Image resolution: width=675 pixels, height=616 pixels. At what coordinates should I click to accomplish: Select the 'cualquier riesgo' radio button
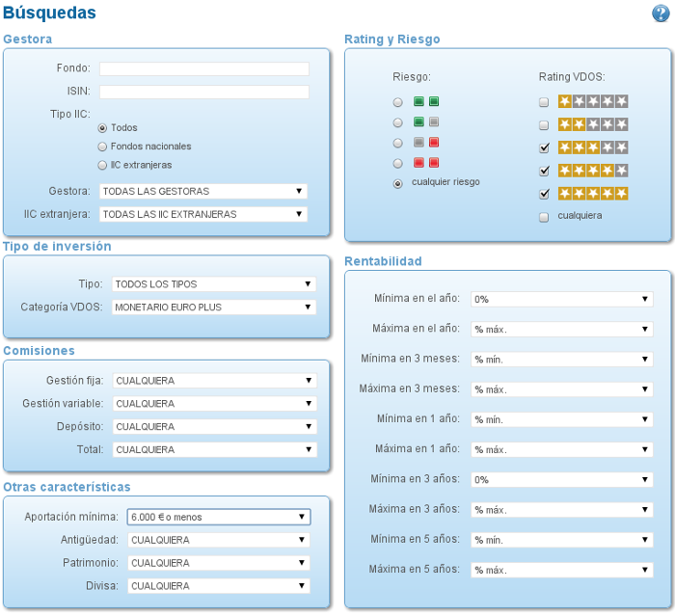pyautogui.click(x=397, y=183)
